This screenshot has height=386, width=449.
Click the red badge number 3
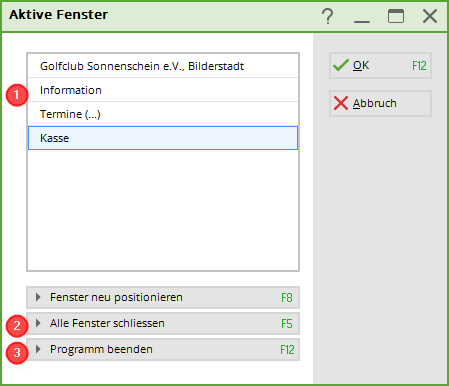pyautogui.click(x=17, y=352)
